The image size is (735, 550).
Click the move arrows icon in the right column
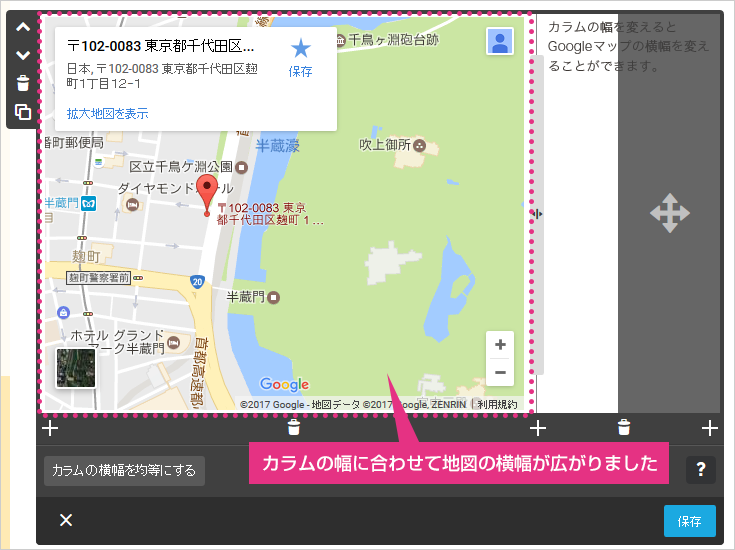coord(670,213)
